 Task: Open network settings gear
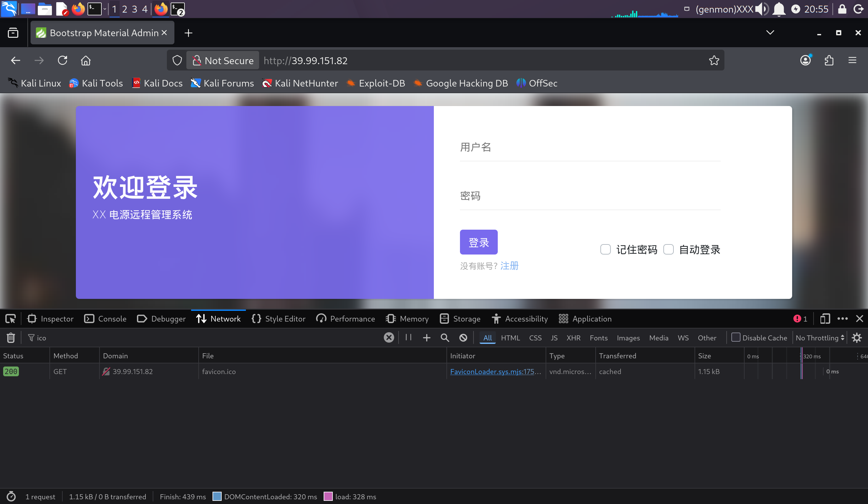(x=857, y=338)
